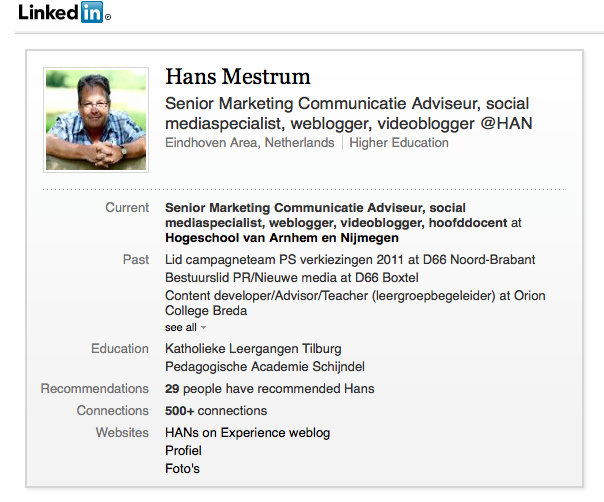Click the arrow next to 'see all'
This screenshot has height=502, width=604.
click(x=203, y=328)
